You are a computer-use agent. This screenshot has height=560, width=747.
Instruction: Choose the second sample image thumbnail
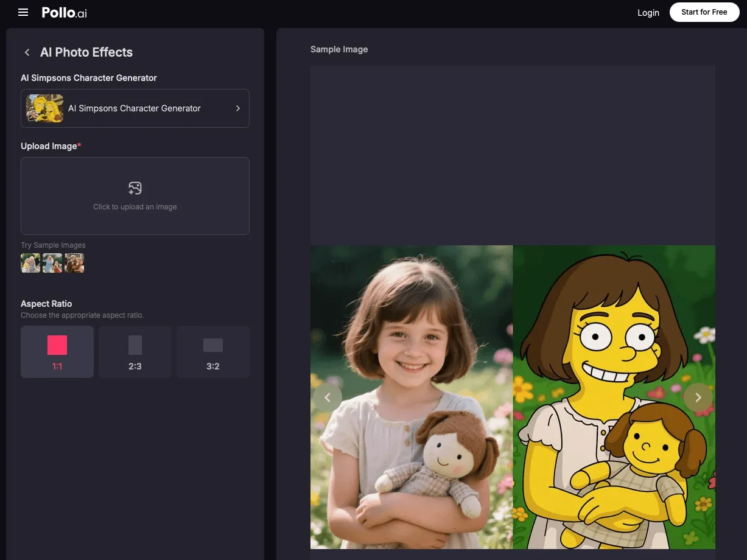[52, 263]
